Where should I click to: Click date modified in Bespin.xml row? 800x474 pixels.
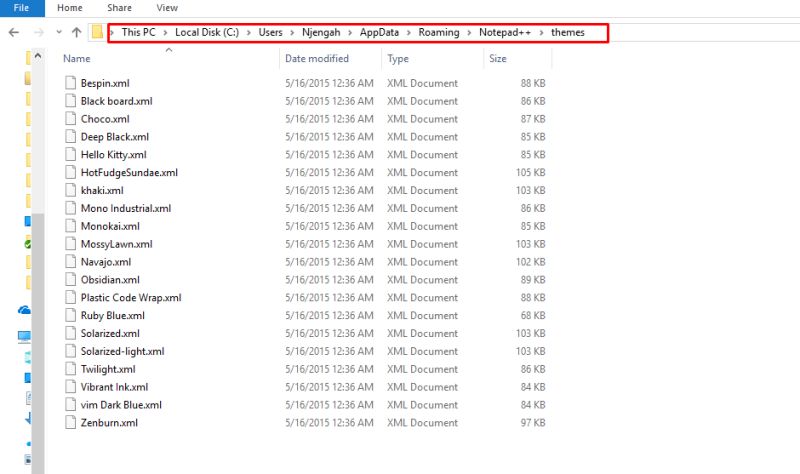[x=329, y=83]
